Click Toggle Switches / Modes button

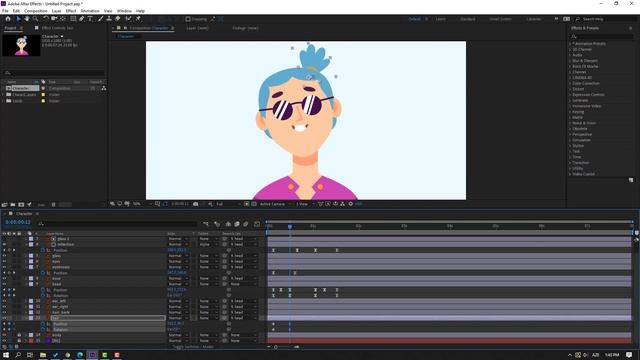(x=193, y=347)
